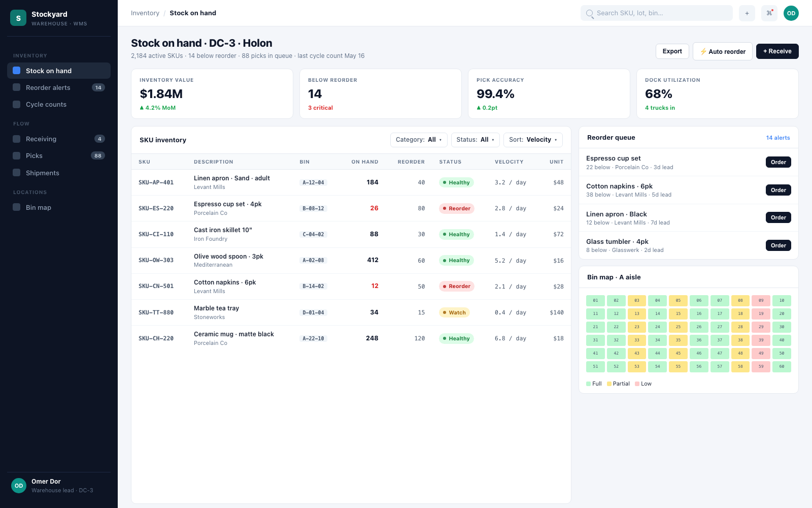Trigger the Auto reorder button
This screenshot has height=508, width=812.
coord(723,51)
